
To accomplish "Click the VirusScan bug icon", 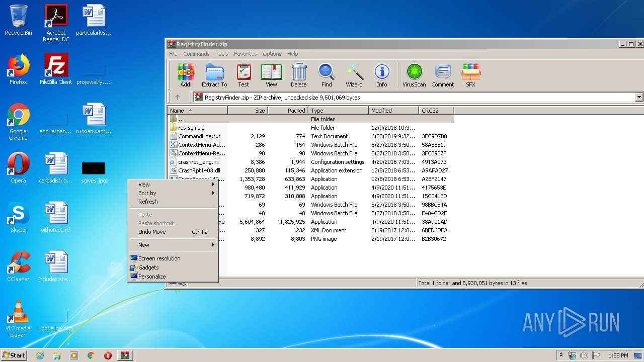I will [x=414, y=75].
